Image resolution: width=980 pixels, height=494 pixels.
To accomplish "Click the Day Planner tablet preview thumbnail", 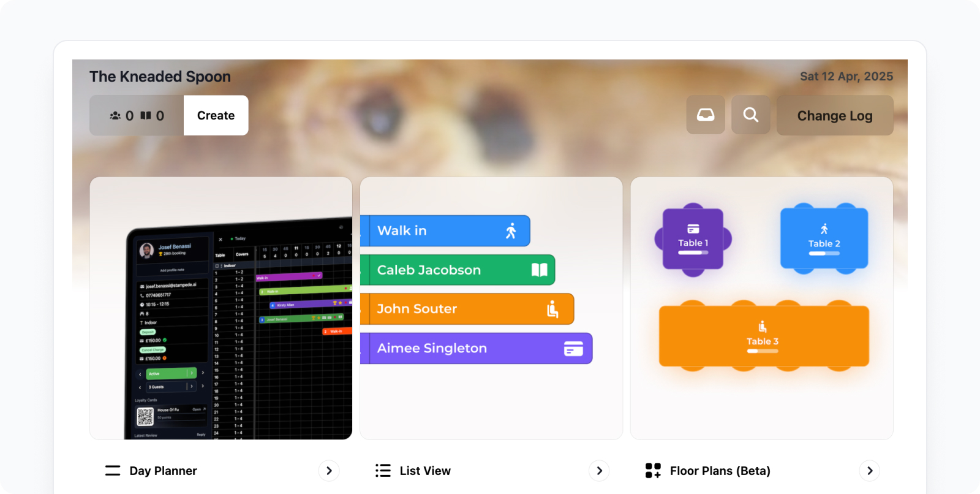I will [x=221, y=308].
